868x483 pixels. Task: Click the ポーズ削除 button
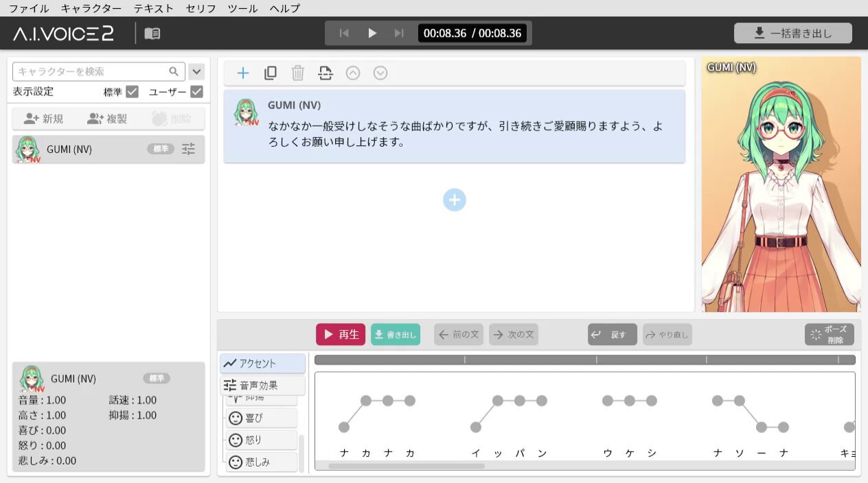830,335
